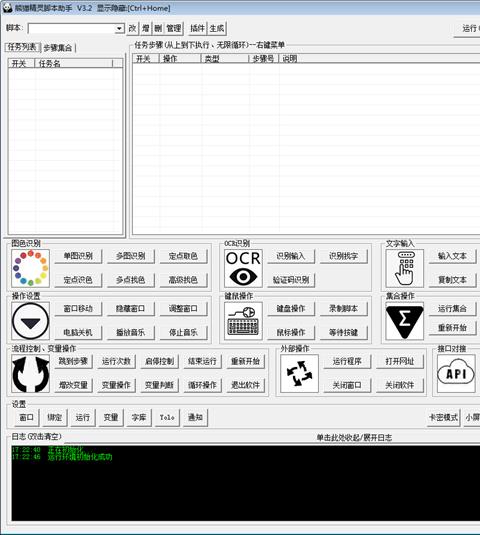Click the 卡密模式 button
The height and width of the screenshot is (535, 480).
click(443, 417)
